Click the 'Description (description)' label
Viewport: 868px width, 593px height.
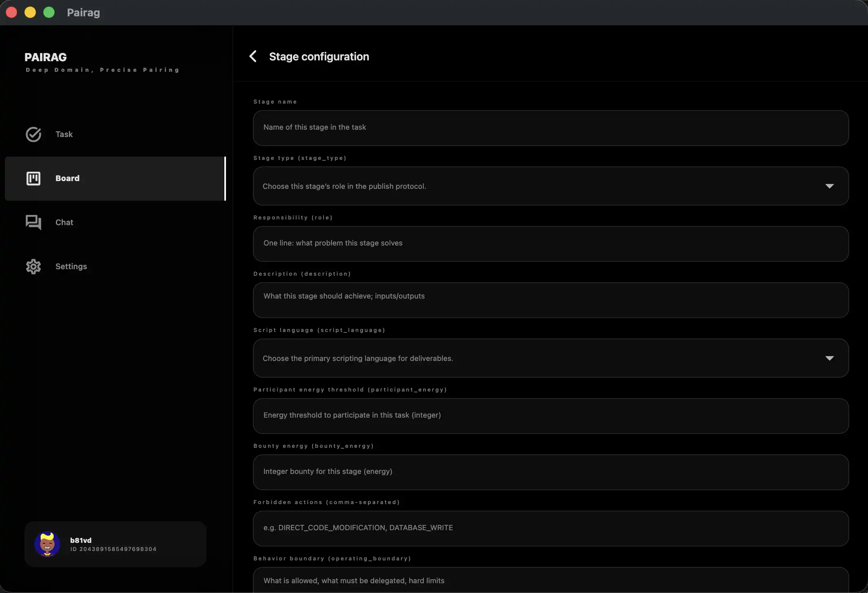[x=302, y=274]
